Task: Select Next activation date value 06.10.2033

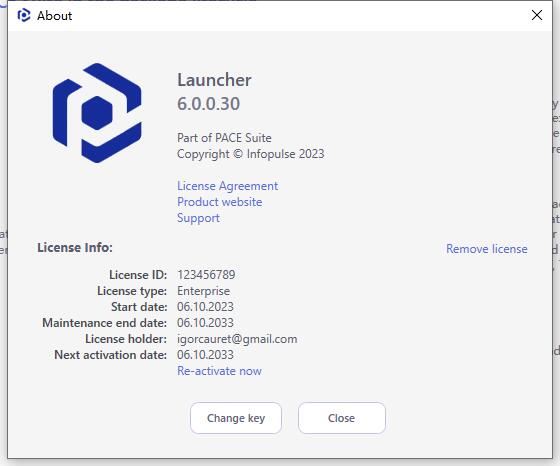Action: 205,355
